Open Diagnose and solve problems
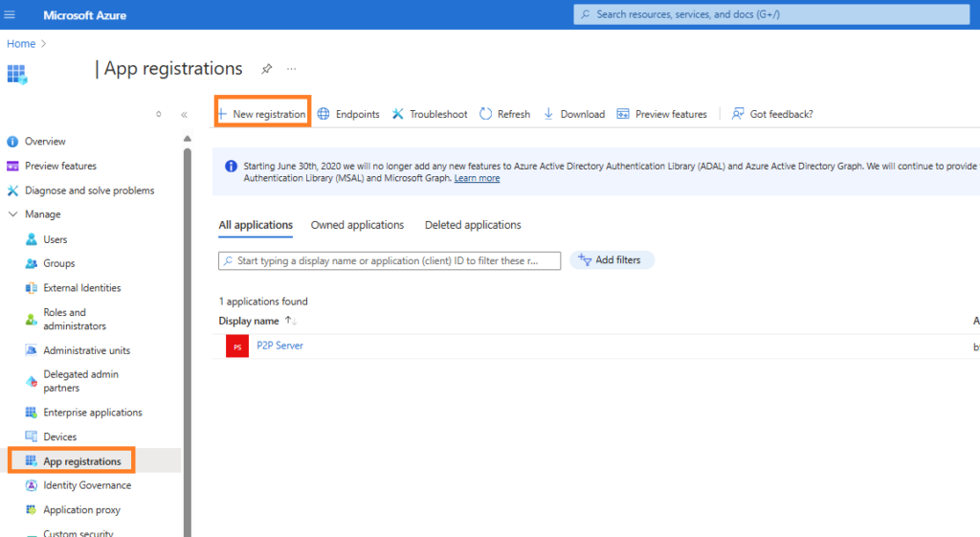The height and width of the screenshot is (537, 980). 89,190
